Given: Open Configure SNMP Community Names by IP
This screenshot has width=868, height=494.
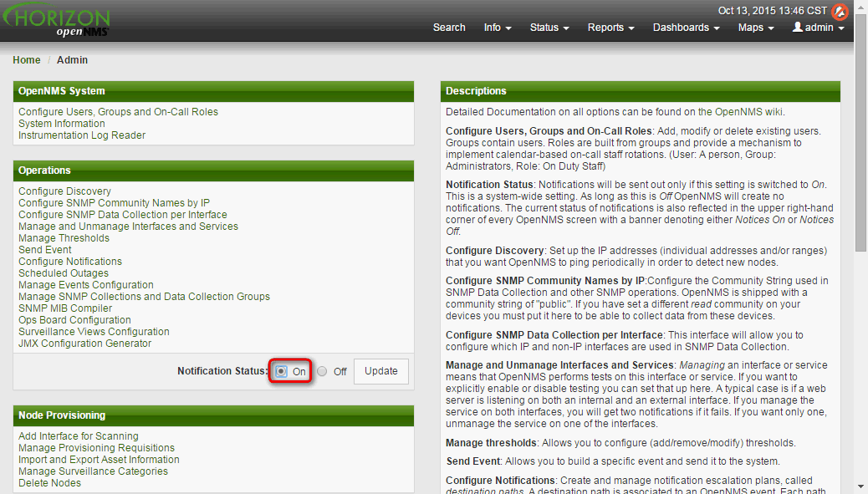Looking at the screenshot, I should point(114,203).
